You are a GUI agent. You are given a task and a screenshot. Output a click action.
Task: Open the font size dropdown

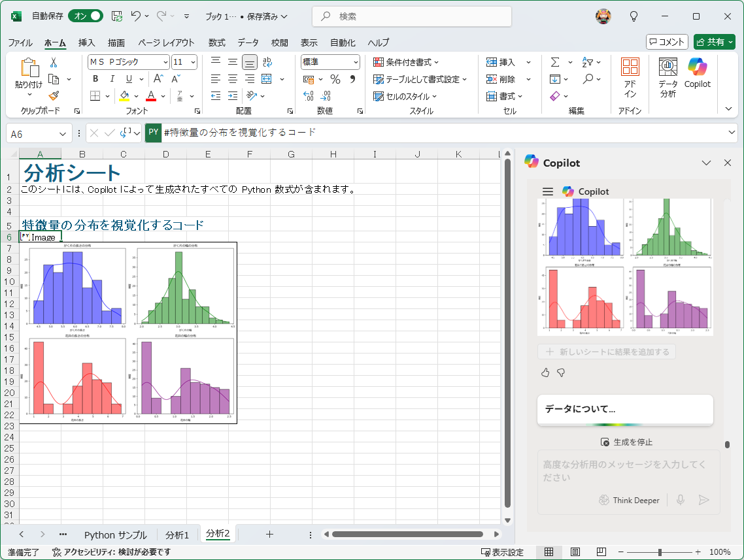tap(193, 62)
